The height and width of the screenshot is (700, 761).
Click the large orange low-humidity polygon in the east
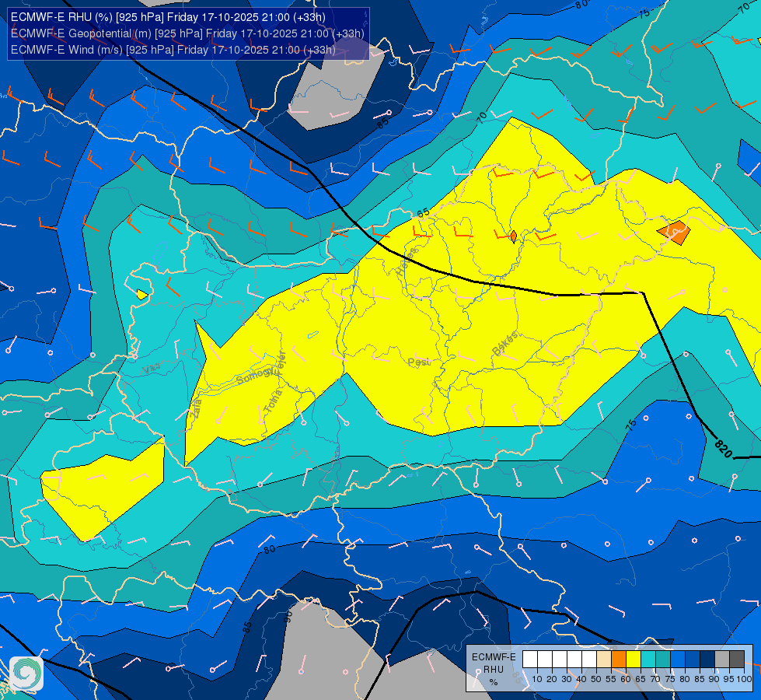coord(674,233)
